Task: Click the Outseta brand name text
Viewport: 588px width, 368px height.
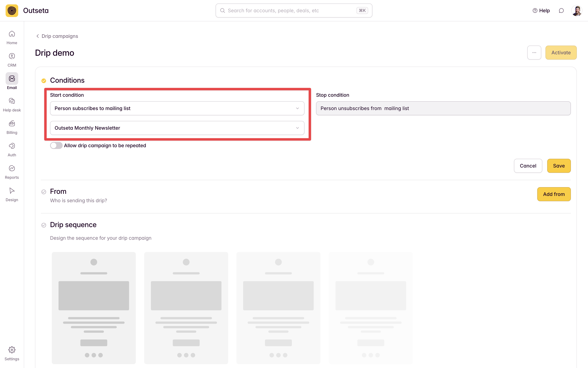Action: coord(36,11)
